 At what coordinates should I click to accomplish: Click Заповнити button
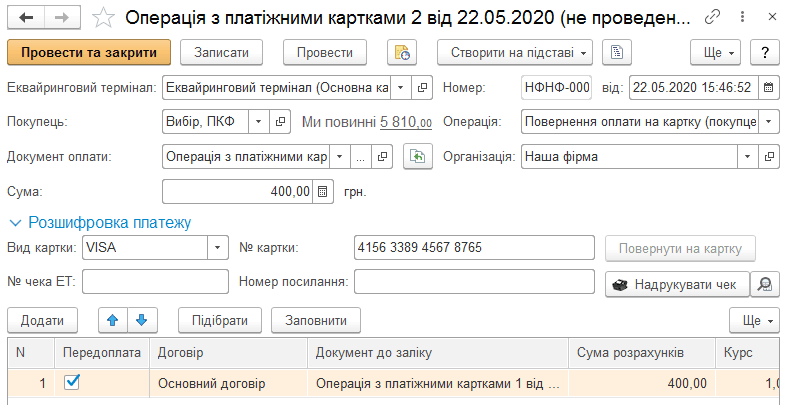(316, 320)
